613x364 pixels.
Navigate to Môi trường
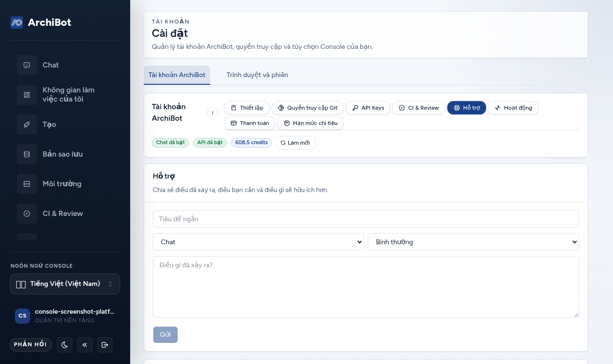(62, 184)
